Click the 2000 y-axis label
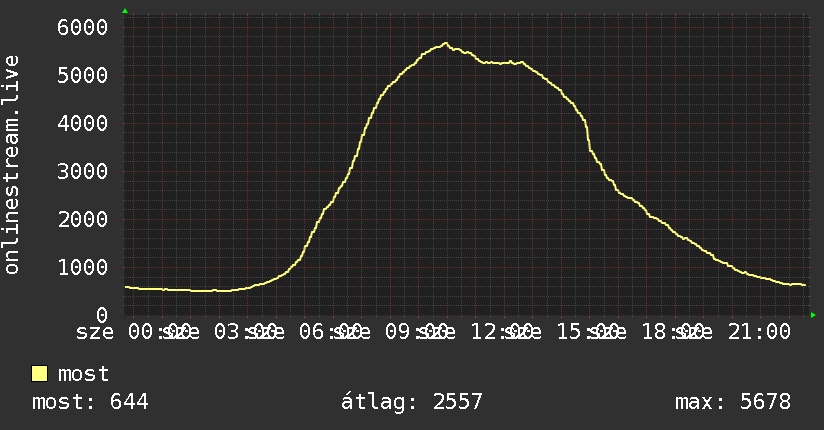 pyautogui.click(x=83, y=219)
